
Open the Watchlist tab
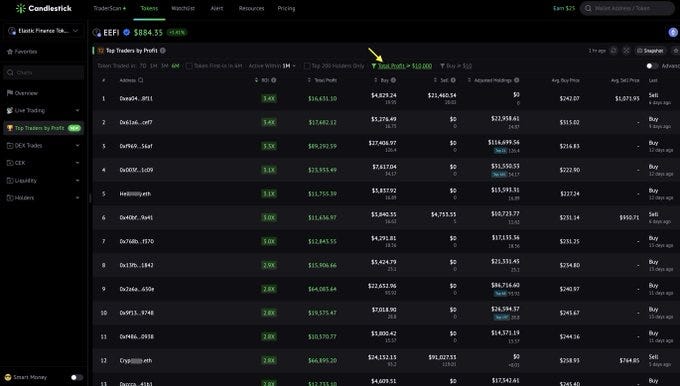tap(183, 8)
